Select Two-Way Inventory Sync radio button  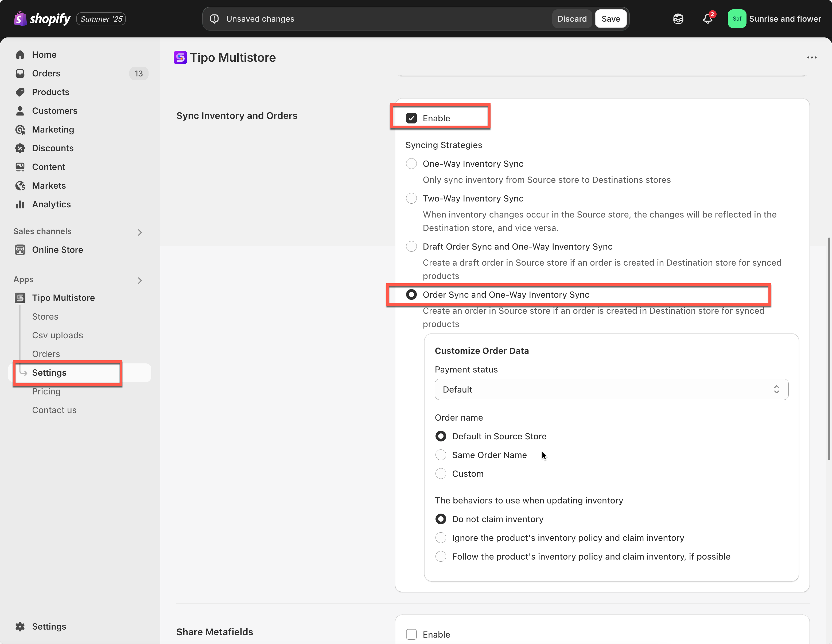[x=411, y=199]
